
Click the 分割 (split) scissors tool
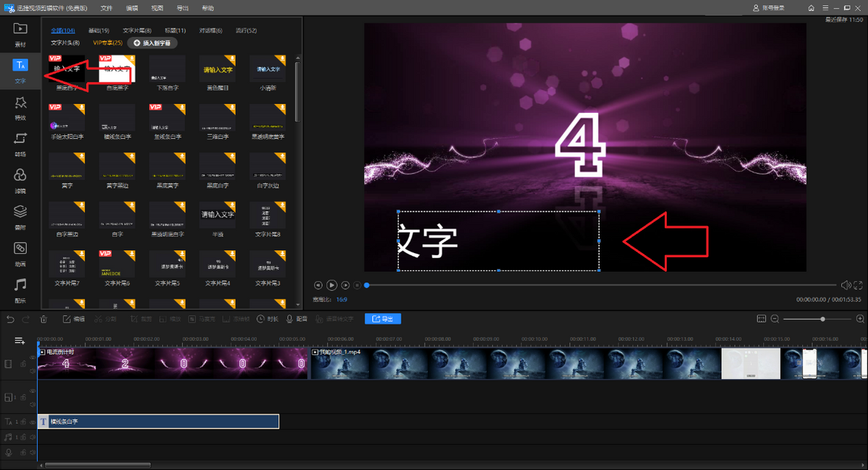pos(107,319)
